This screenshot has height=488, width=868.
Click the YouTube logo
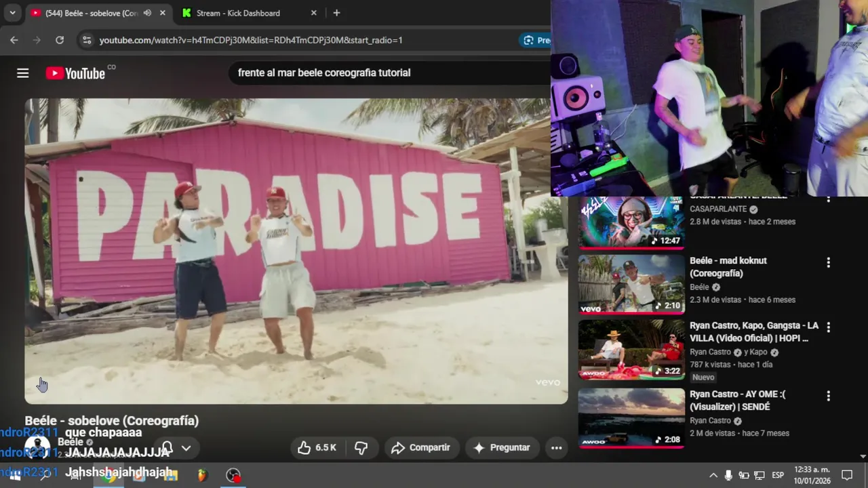(75, 73)
